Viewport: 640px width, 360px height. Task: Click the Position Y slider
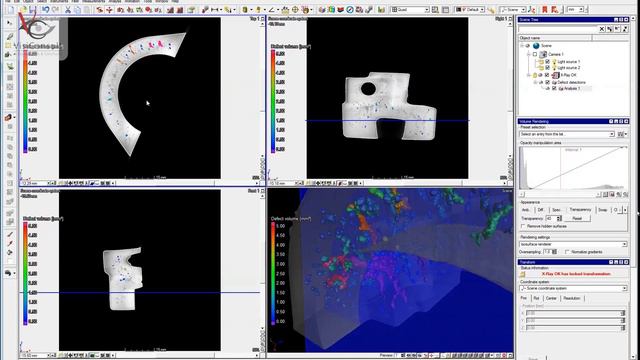click(576, 320)
